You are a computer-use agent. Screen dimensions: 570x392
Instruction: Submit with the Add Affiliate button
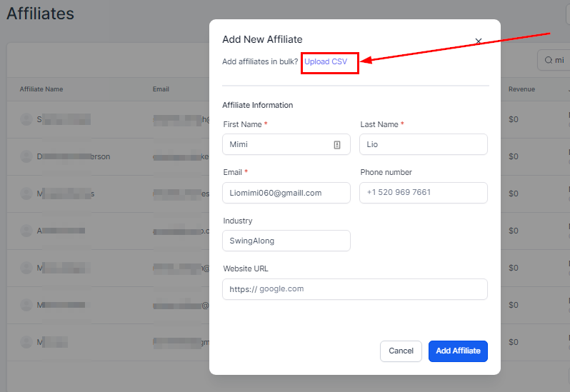pos(458,351)
